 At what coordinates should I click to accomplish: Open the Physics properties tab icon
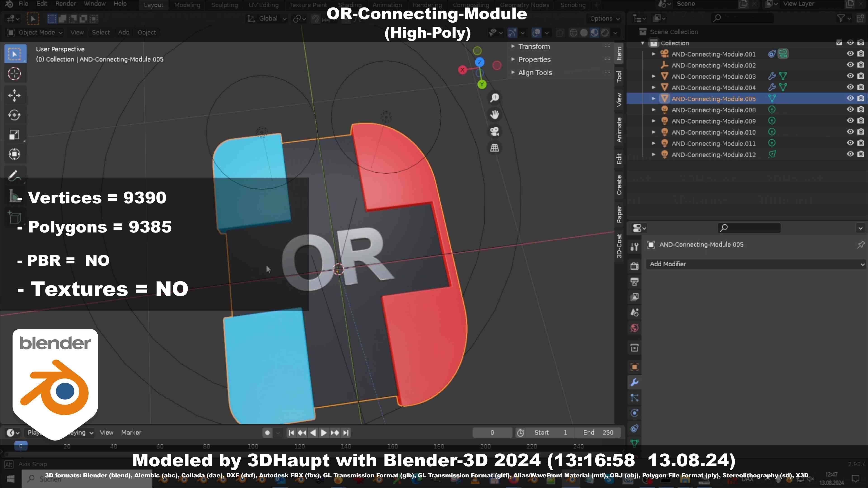pyautogui.click(x=634, y=413)
